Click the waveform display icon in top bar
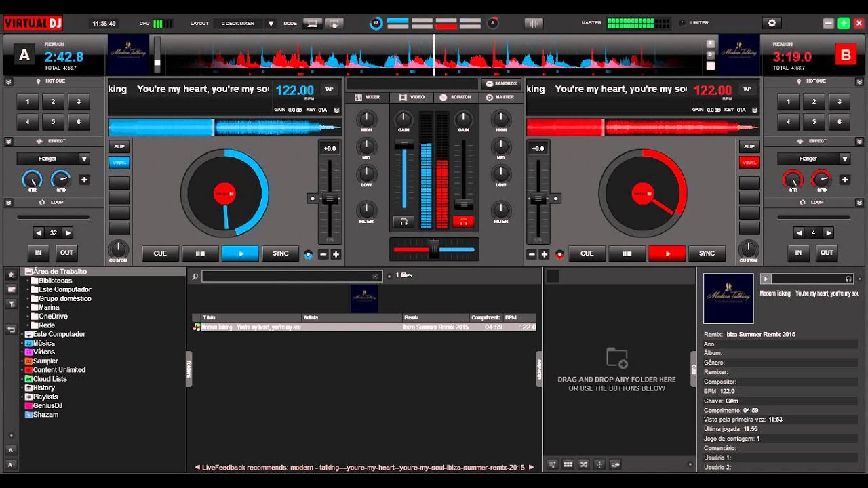The image size is (868, 488). (x=534, y=23)
